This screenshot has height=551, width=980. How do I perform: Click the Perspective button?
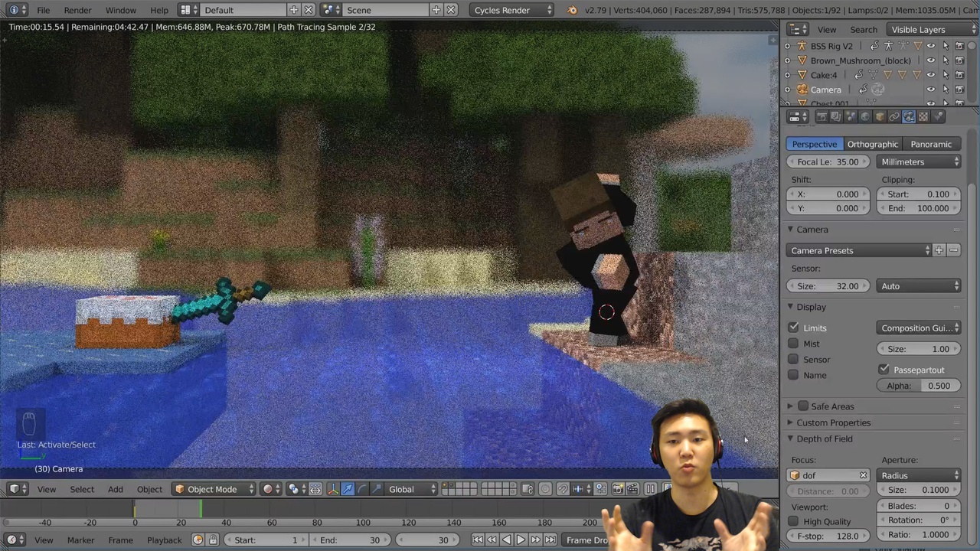[x=814, y=144]
